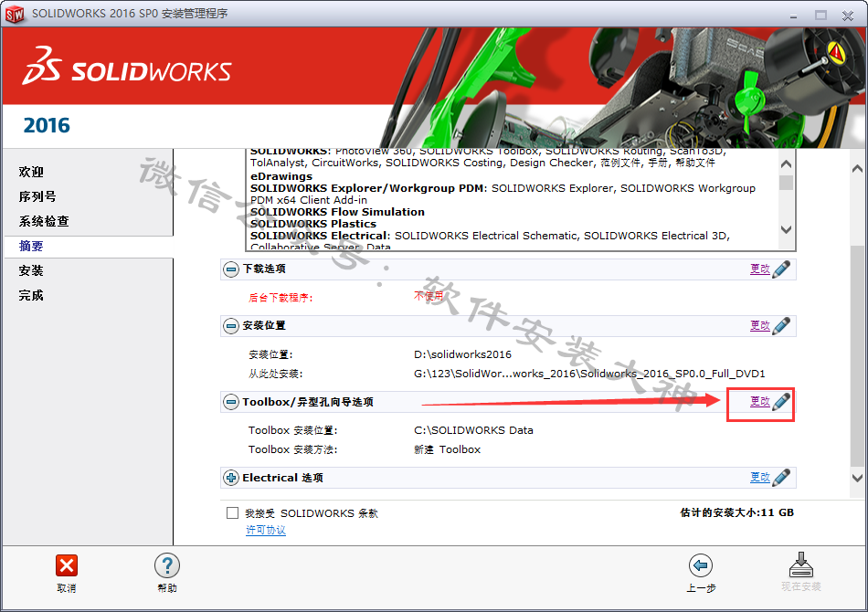
Task: Click the 更改 link for Electrical 选项
Action: tap(760, 477)
